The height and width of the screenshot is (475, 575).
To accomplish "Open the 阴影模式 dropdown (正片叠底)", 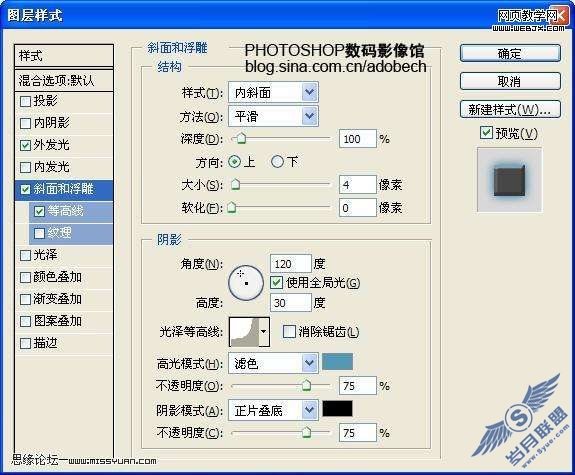I will pyautogui.click(x=273, y=410).
